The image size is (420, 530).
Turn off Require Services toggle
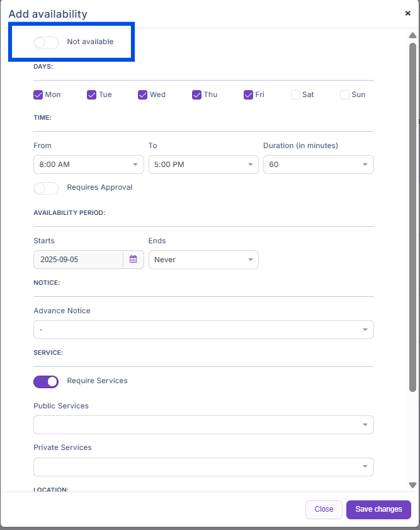[46, 381]
